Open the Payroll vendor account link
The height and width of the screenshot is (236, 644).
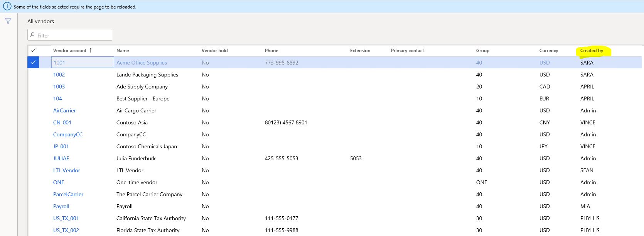61,206
